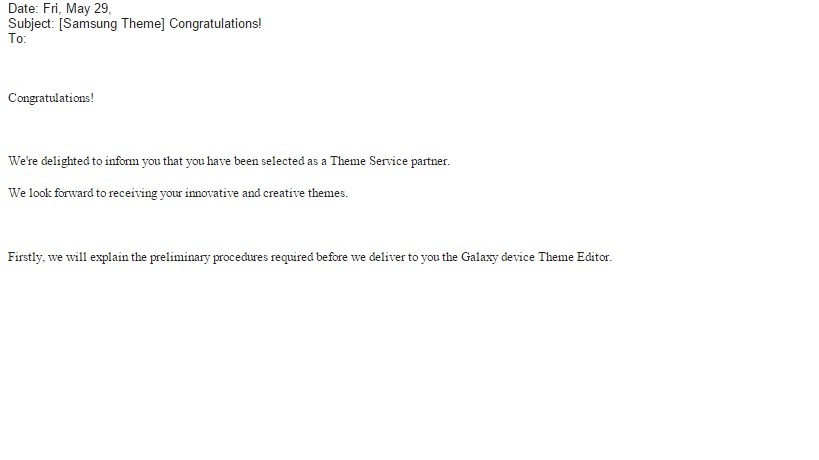The height and width of the screenshot is (460, 819).
Task: Click the Subject line of the email
Action: 135,23
